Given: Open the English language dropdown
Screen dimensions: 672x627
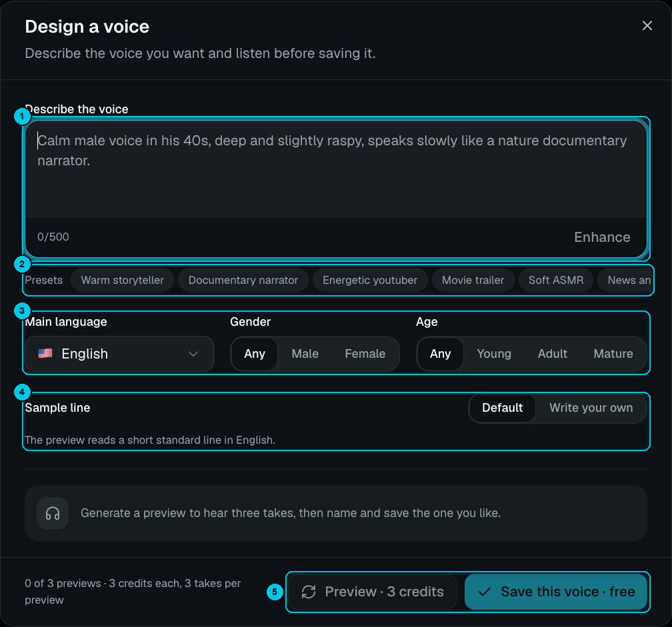Looking at the screenshot, I should [119, 354].
